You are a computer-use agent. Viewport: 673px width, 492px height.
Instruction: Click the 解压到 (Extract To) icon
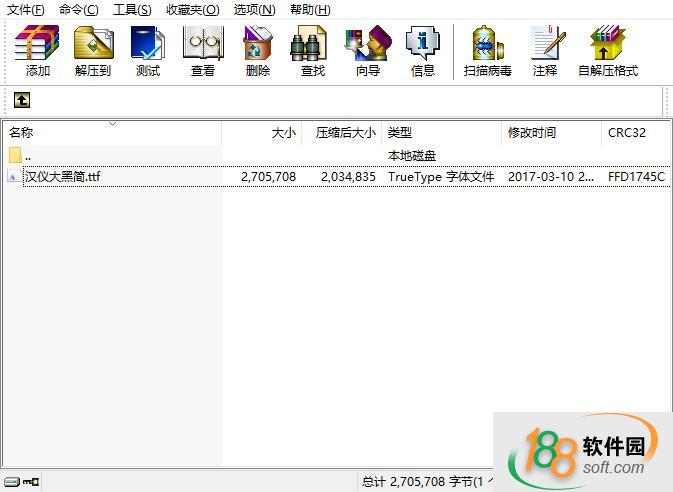coord(93,51)
